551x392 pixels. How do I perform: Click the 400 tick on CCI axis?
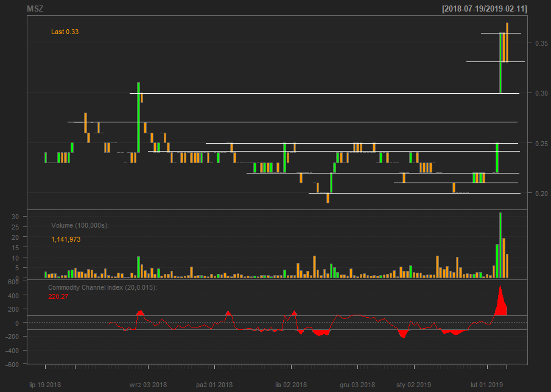(13, 296)
